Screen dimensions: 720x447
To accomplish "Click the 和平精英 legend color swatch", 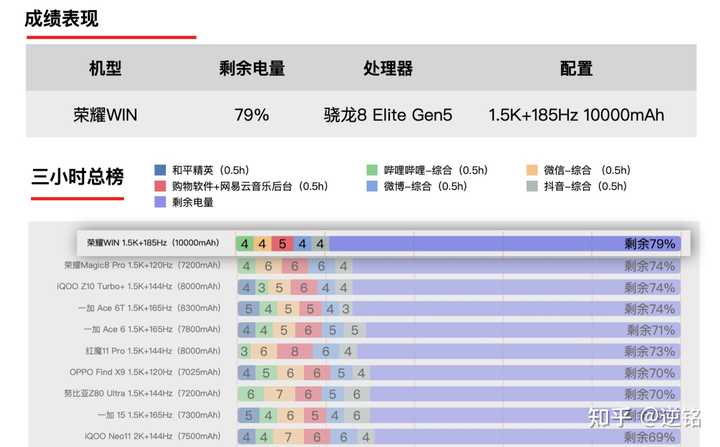I will [160, 170].
